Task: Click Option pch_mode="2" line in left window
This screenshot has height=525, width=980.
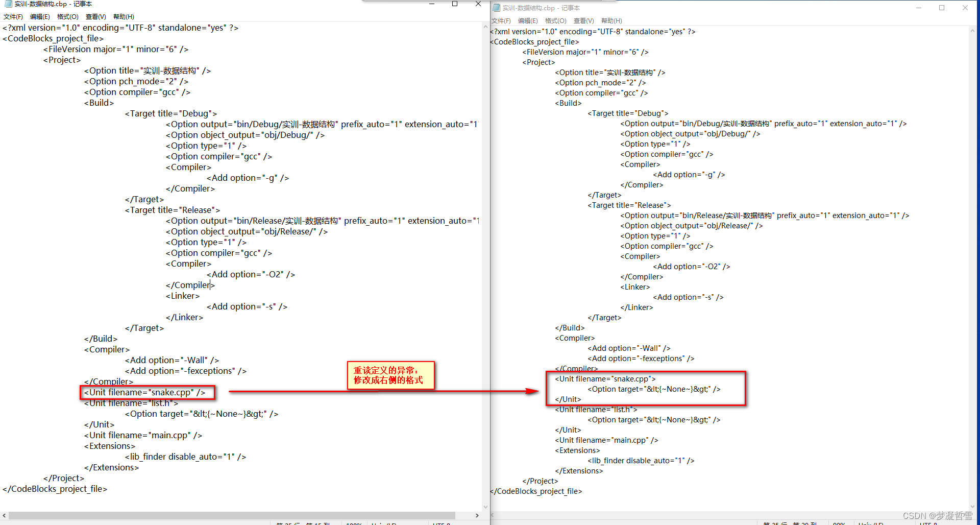Action: pos(136,81)
